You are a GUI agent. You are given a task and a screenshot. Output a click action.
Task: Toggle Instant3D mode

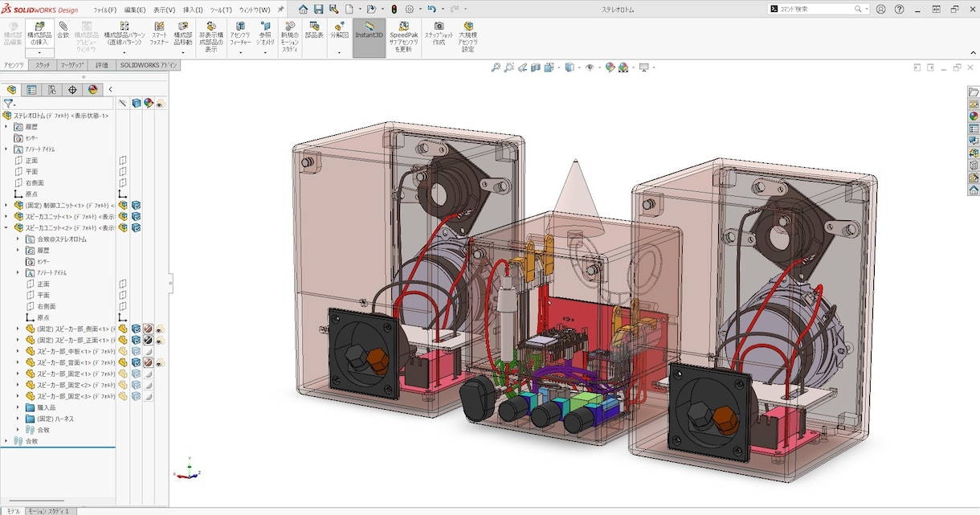click(x=369, y=38)
